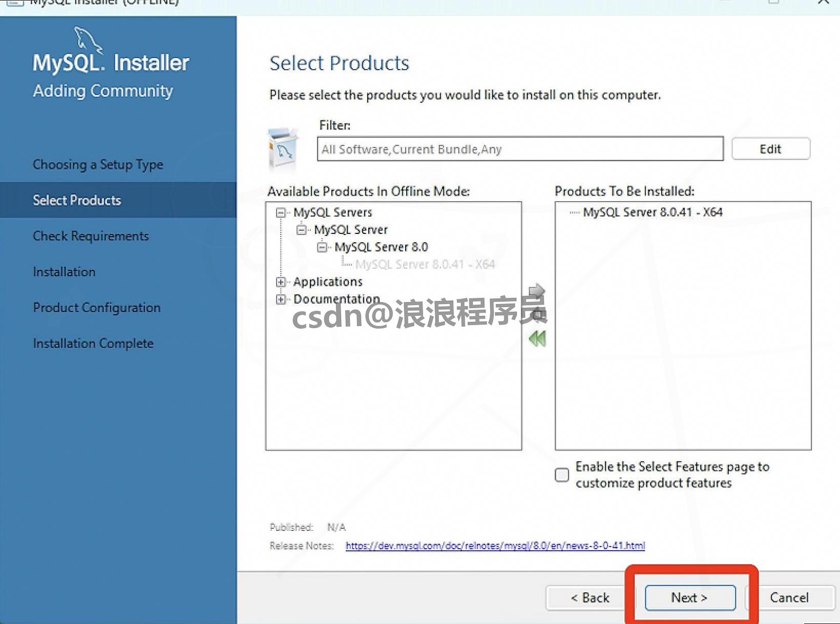Open the Installation Complete step

tap(93, 343)
